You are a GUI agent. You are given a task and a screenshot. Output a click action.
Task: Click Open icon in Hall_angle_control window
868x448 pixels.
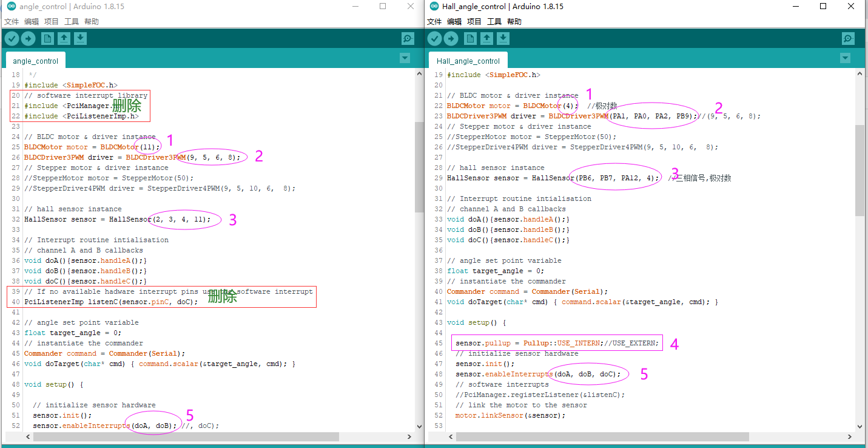click(x=486, y=38)
